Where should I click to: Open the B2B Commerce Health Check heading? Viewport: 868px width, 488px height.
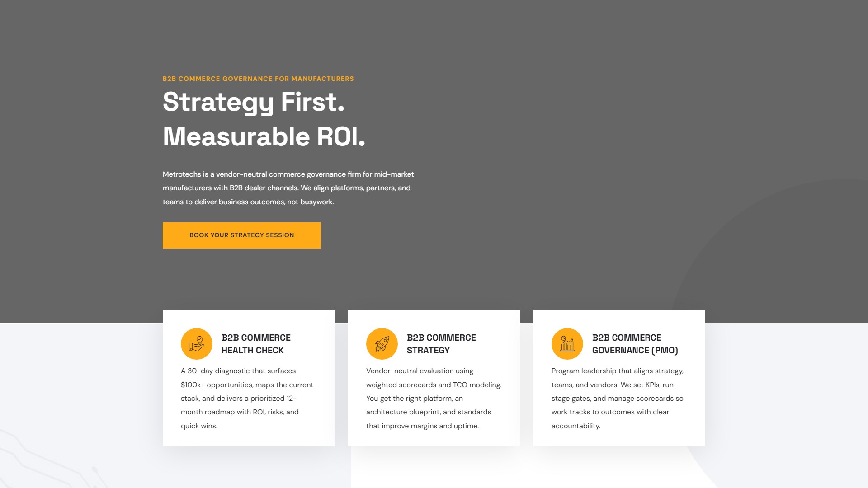tap(256, 344)
